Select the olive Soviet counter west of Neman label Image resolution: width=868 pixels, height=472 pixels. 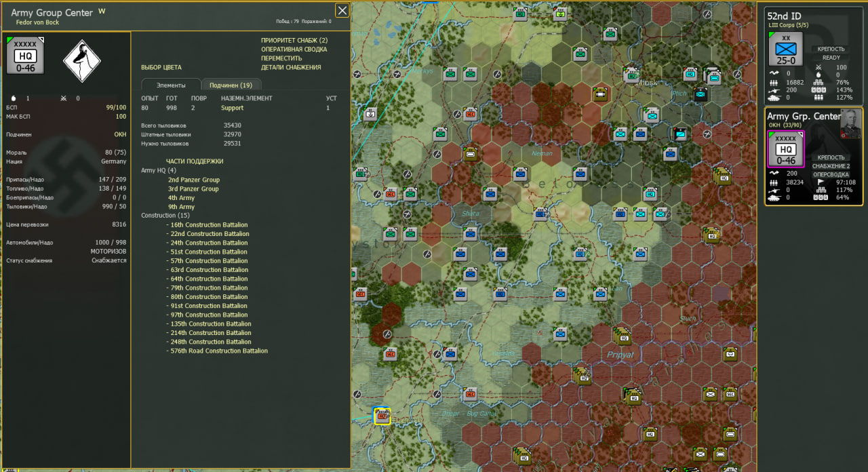[x=471, y=155]
